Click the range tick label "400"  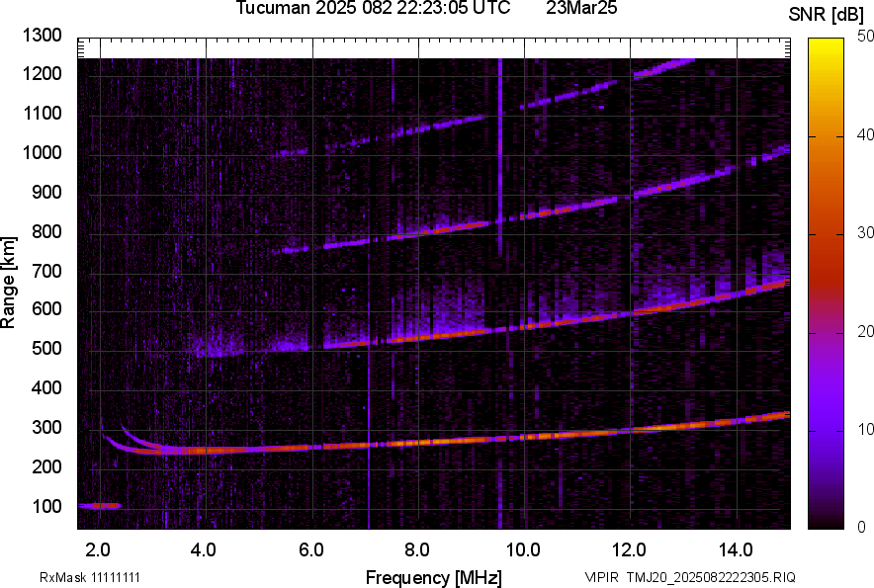pos(46,388)
